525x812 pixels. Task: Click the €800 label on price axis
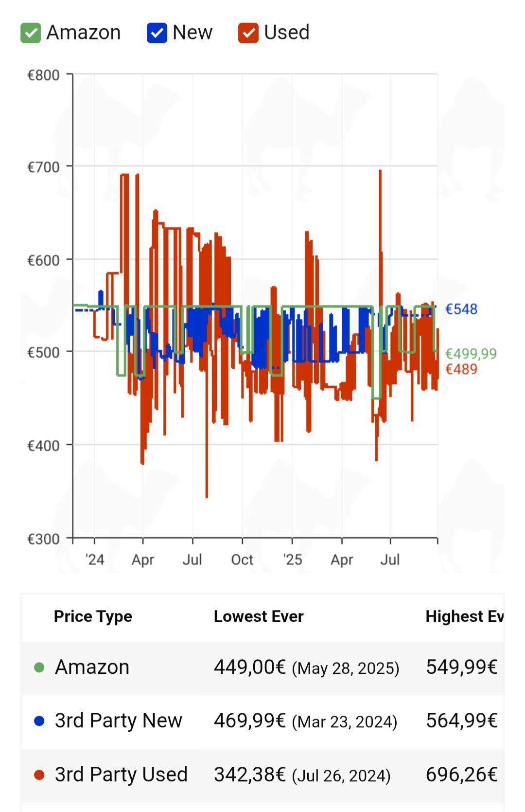coord(43,75)
